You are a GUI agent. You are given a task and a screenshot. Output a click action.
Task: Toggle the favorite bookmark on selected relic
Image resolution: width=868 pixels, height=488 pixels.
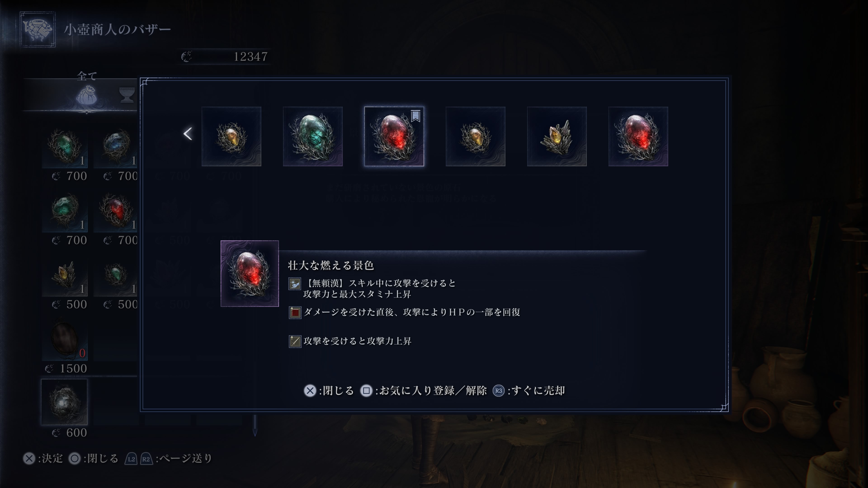[x=415, y=116]
